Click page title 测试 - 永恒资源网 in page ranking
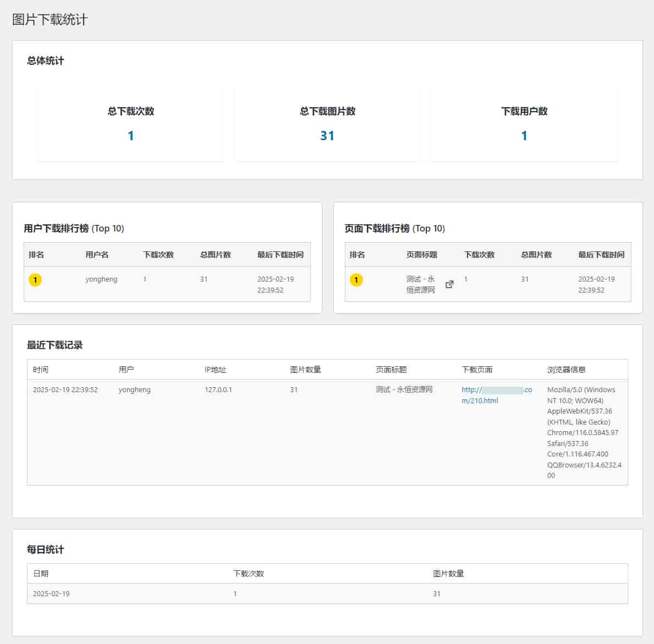This screenshot has width=654, height=644. tap(421, 284)
